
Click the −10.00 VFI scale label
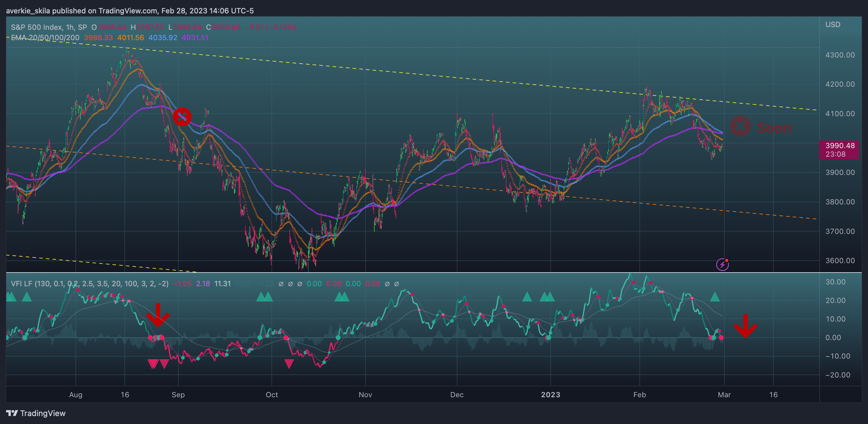click(838, 356)
